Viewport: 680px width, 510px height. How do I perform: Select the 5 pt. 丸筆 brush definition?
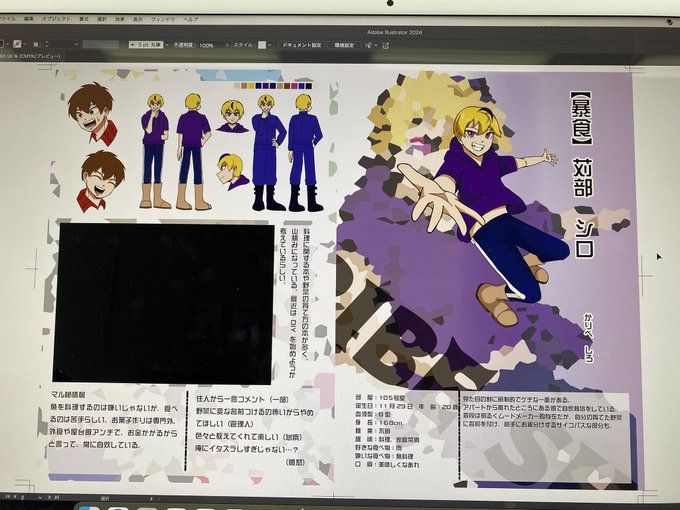click(146, 45)
